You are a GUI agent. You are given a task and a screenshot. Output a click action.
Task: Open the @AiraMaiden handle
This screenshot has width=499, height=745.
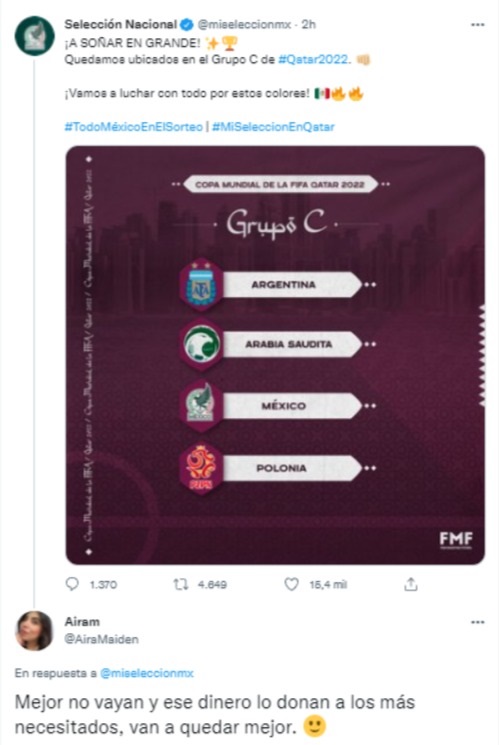click(102, 640)
